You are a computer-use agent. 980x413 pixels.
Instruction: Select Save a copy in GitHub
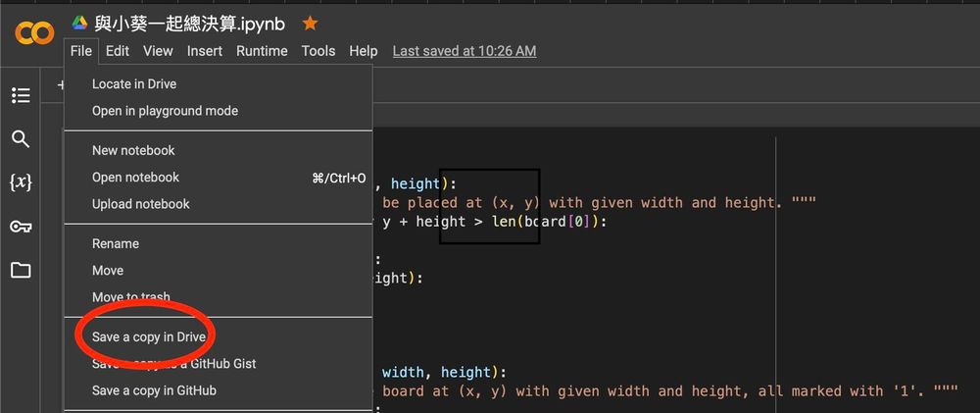[x=154, y=390]
